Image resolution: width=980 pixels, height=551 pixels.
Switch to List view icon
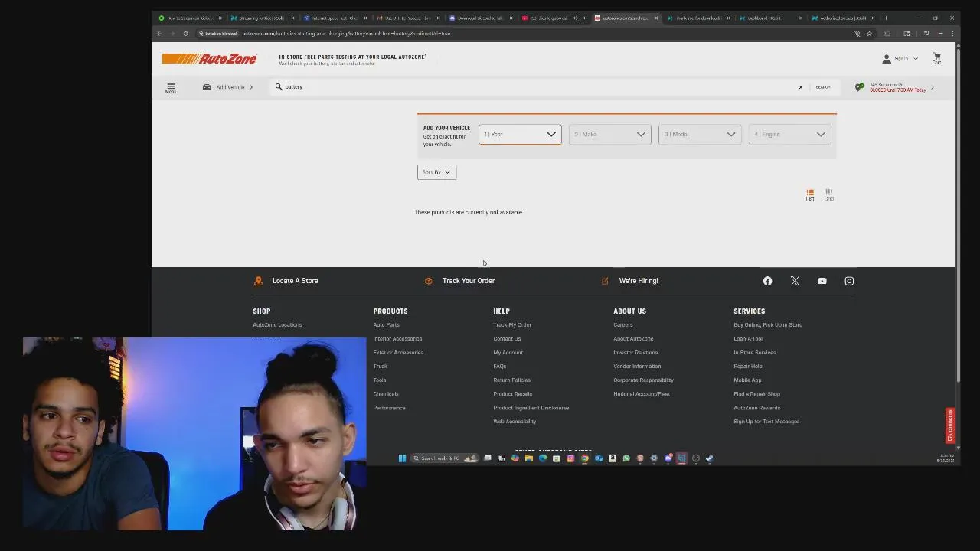pyautogui.click(x=810, y=194)
